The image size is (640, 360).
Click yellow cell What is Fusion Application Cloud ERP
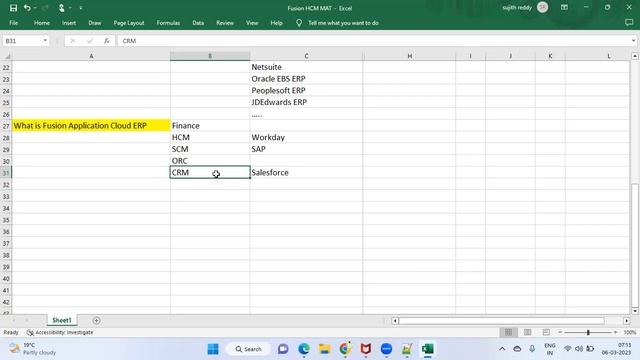(x=91, y=125)
